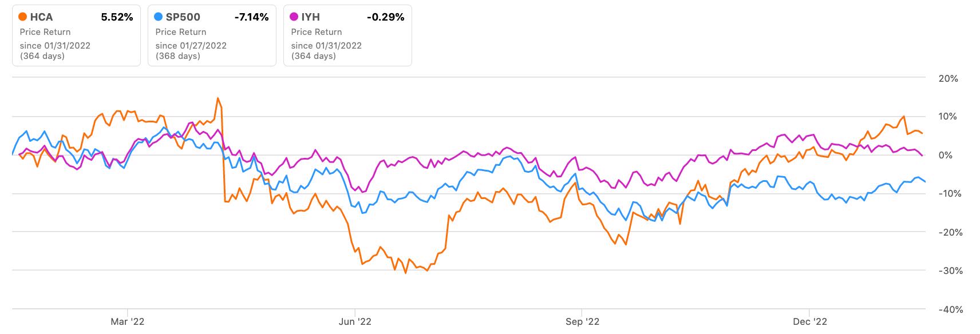Select the SP500 ticker label

[x=183, y=17]
